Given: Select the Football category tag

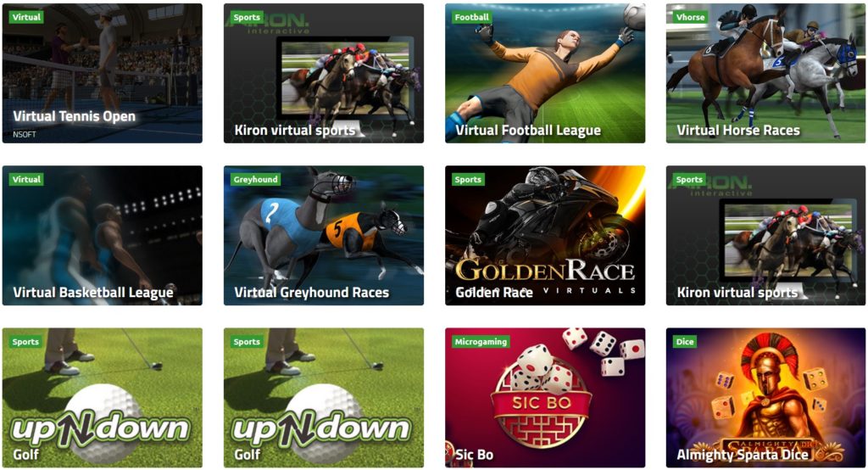Looking at the screenshot, I should (x=471, y=17).
